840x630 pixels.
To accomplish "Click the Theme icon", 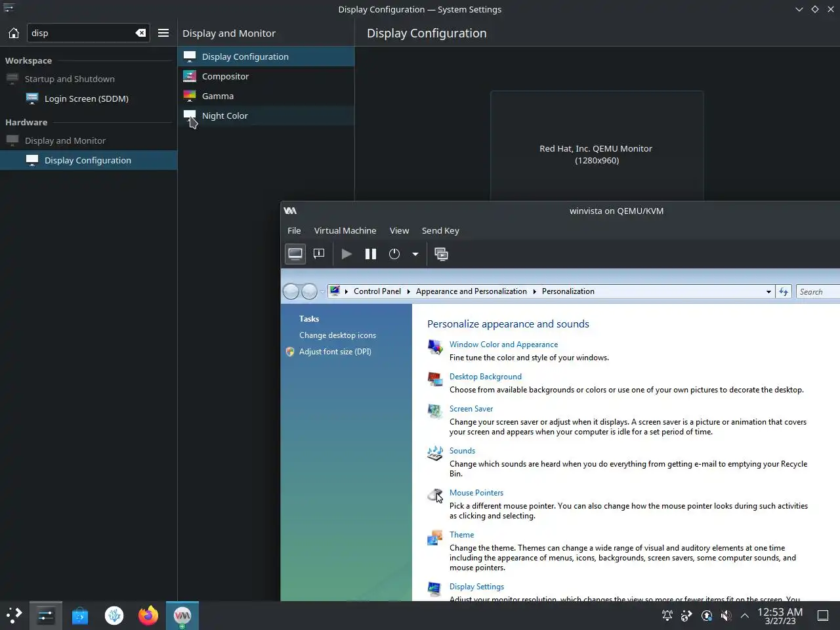I will pos(434,537).
